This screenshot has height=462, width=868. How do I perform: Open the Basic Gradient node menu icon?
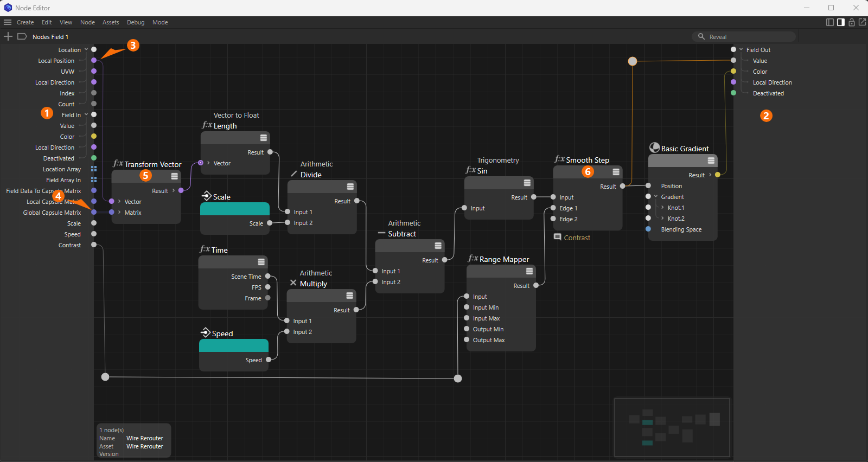point(711,161)
